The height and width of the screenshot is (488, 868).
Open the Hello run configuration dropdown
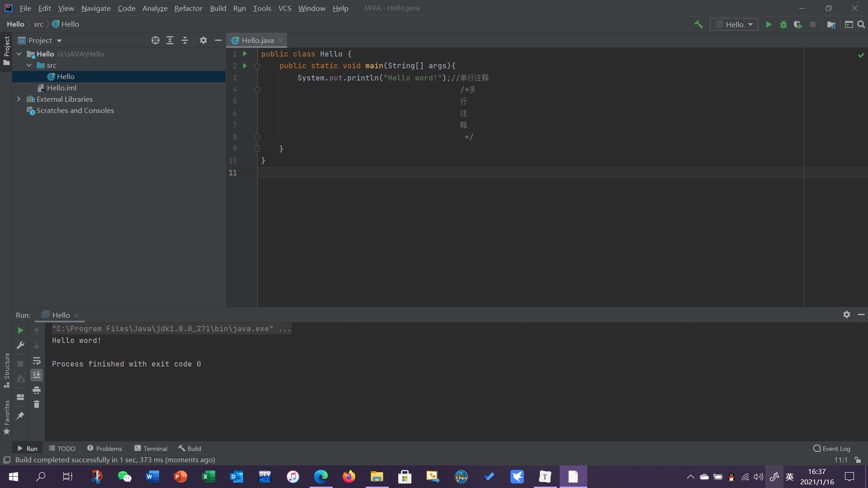734,24
